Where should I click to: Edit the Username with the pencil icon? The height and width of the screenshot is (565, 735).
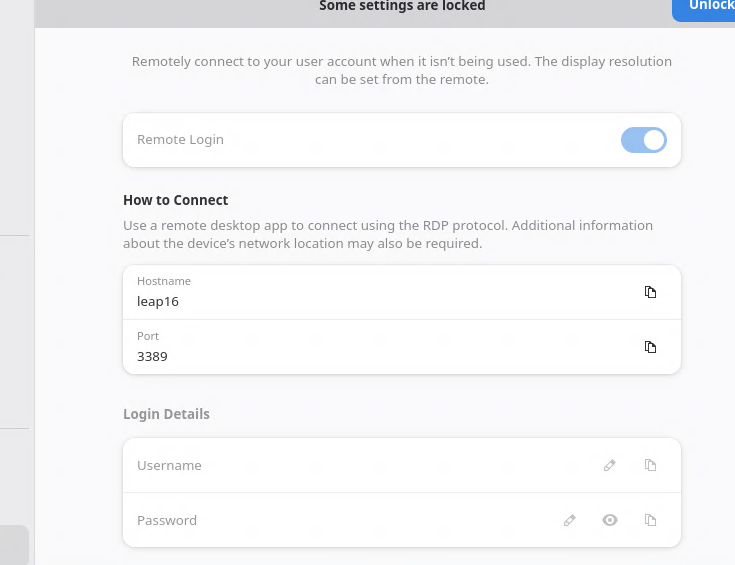[x=610, y=465]
